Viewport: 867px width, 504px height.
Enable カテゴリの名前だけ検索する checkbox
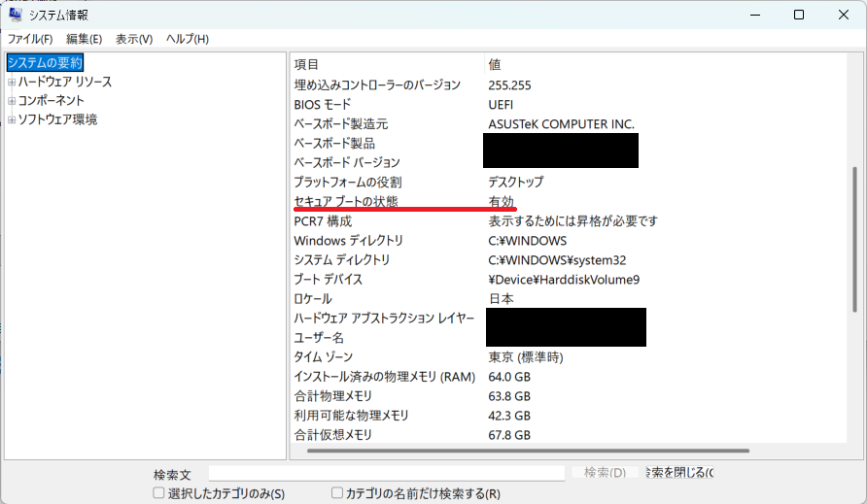click(x=337, y=493)
